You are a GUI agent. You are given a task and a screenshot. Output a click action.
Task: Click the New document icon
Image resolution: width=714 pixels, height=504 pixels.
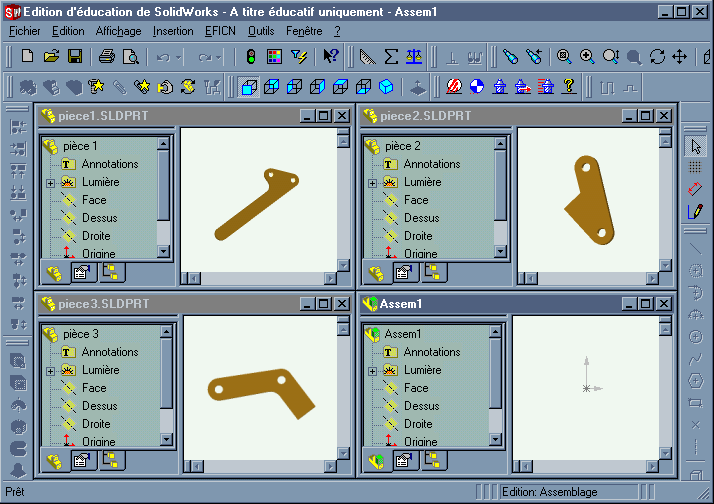pyautogui.click(x=27, y=56)
